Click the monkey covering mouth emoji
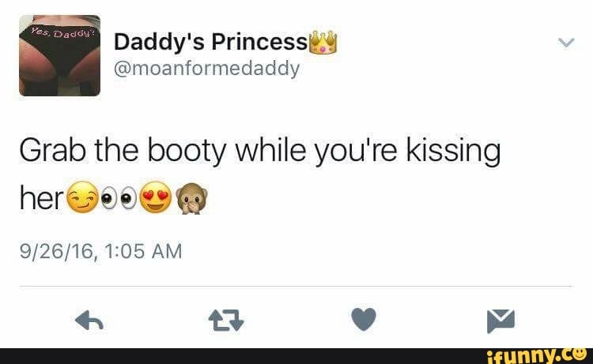 192,198
